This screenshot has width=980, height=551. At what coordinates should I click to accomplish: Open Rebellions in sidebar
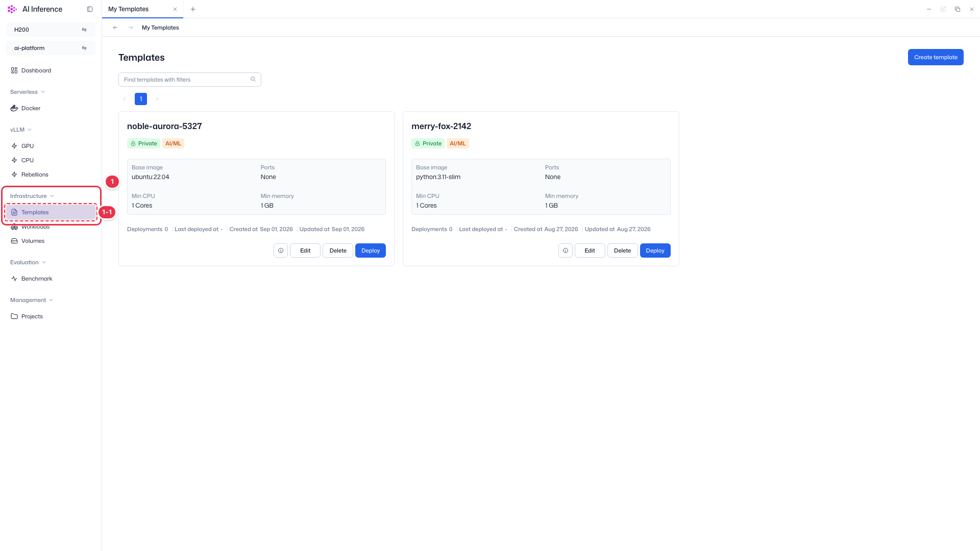click(x=51, y=174)
